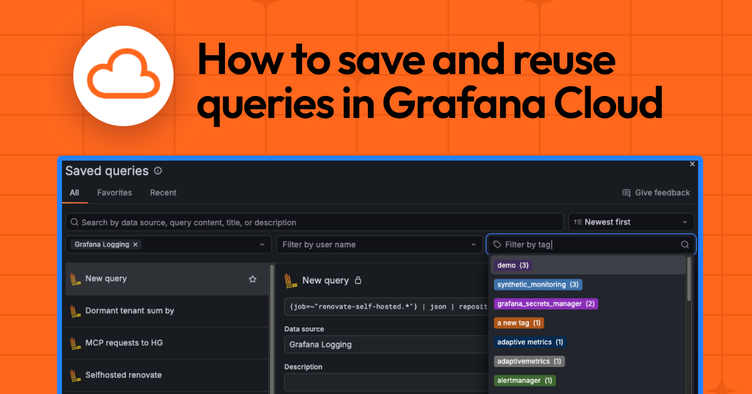Image resolution: width=752 pixels, height=394 pixels.
Task: Click the sort icon beside Newest first
Action: tap(577, 222)
